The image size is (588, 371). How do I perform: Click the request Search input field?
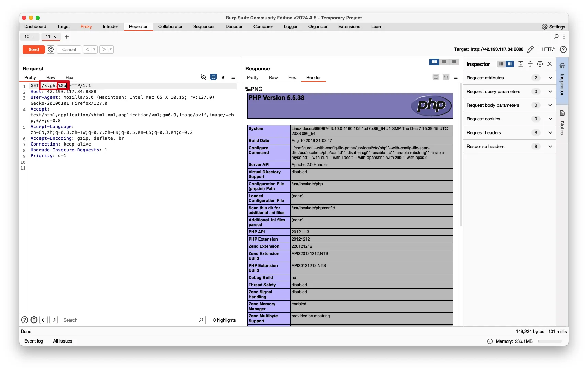131,320
